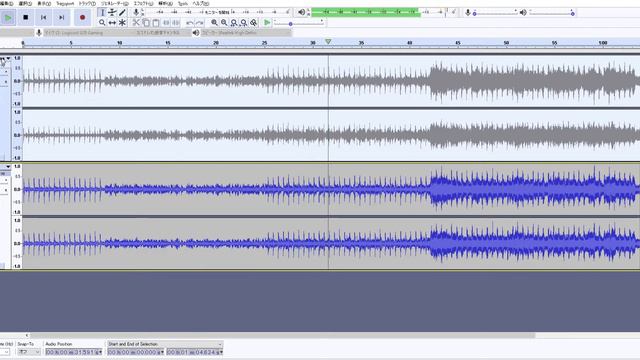Open the 選択 (Select) menu
This screenshot has height=360, width=640.
[25, 4]
